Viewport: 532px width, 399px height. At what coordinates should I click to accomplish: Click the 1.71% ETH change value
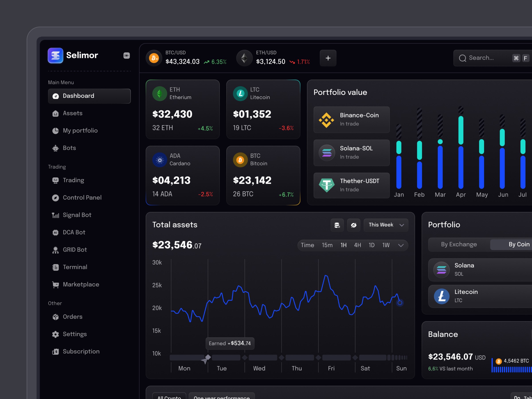[x=303, y=62]
